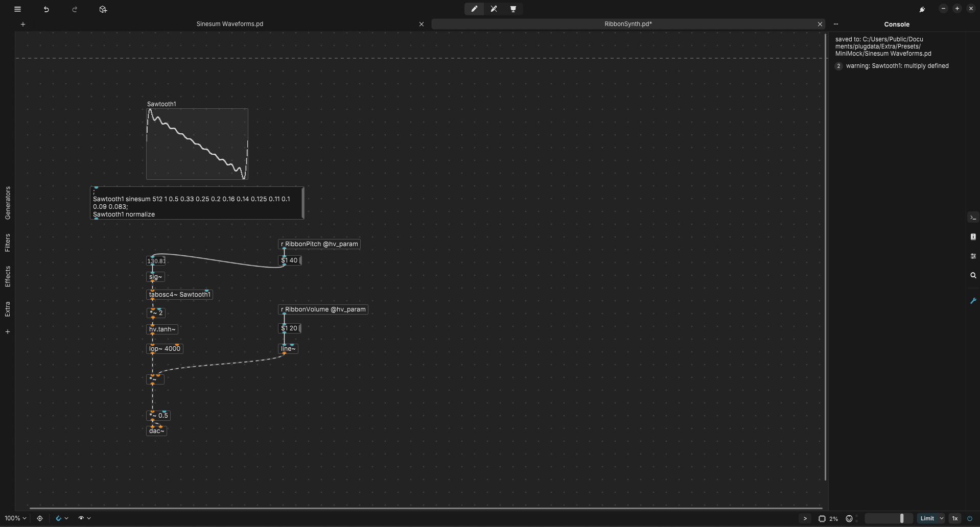Click the master volume slider
Viewport: 980px width, 527px height.
[888, 518]
